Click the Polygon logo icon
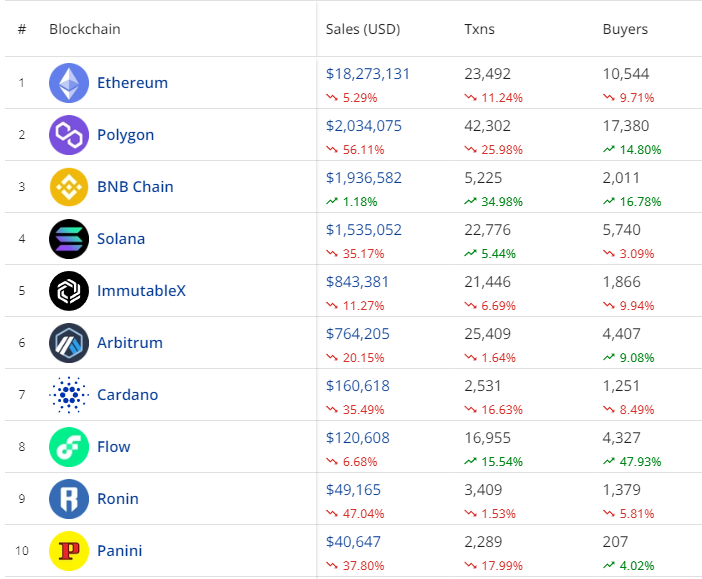The width and height of the screenshot is (702, 579). coord(69,135)
